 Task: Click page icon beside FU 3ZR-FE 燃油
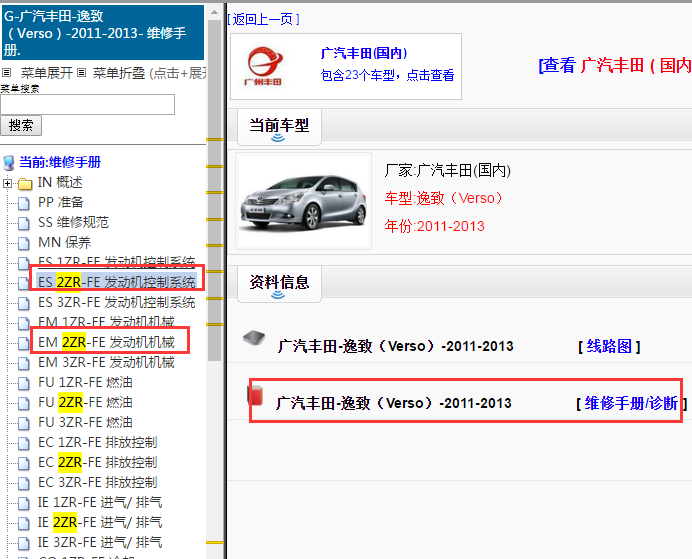click(x=24, y=423)
